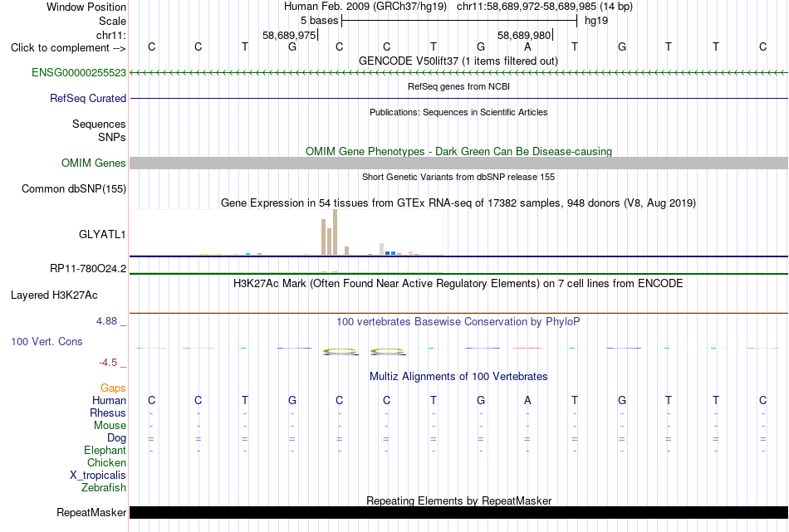Screen dimensions: 789x532
Task: Click the GTEx Gene Expression track title
Action: [458, 203]
